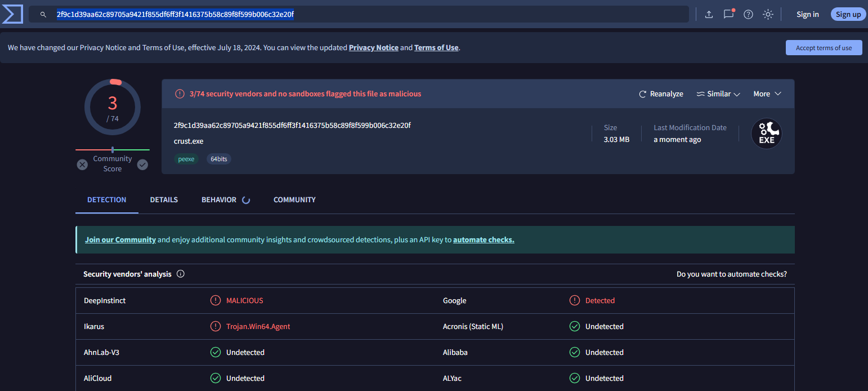This screenshot has width=868, height=391.
Task: Click the ALYac vendor name
Action: (453, 379)
